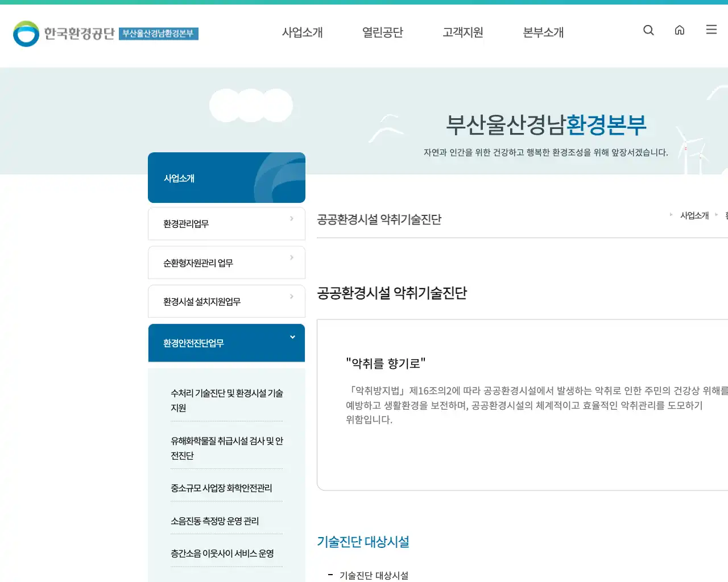Open the 열린공단 navigation menu
The height and width of the screenshot is (582, 728).
coord(382,32)
